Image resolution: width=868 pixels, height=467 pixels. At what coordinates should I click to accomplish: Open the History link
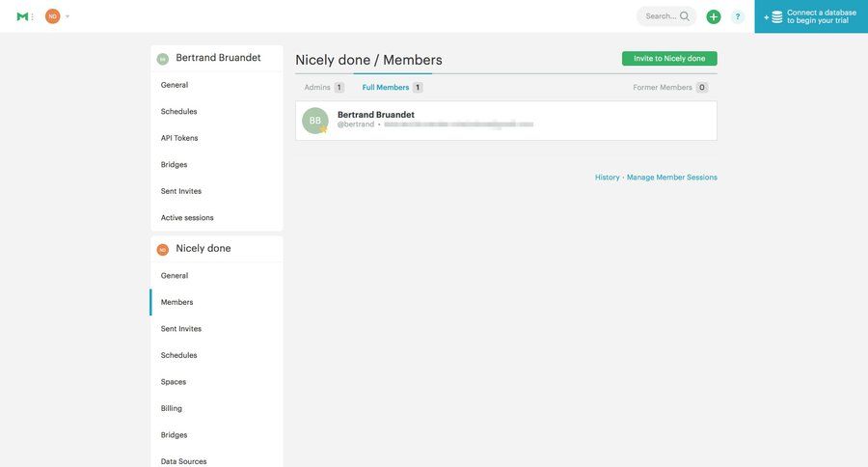(608, 178)
